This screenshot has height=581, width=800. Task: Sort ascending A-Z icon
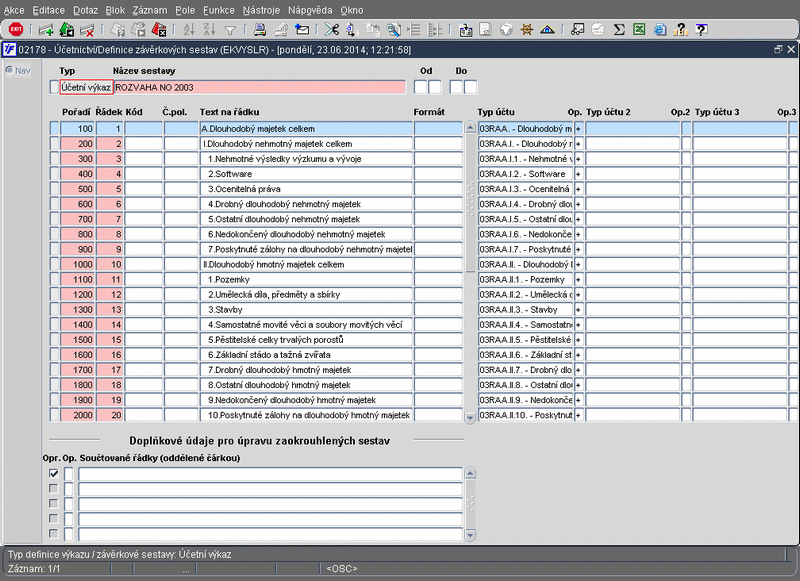[x=189, y=30]
